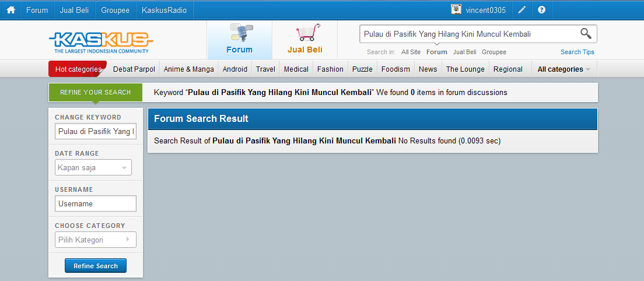Open the Android category
The height and width of the screenshot is (281, 644).
point(235,69)
